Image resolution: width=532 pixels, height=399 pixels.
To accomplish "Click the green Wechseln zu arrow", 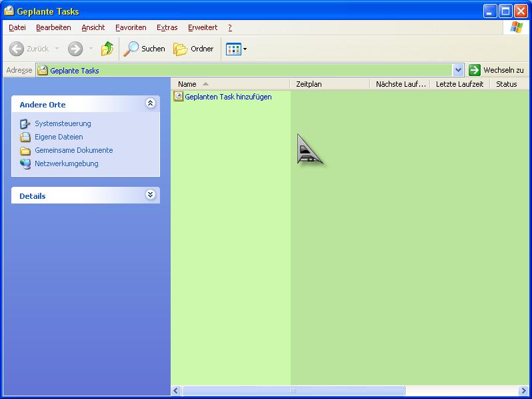I will 475,70.
